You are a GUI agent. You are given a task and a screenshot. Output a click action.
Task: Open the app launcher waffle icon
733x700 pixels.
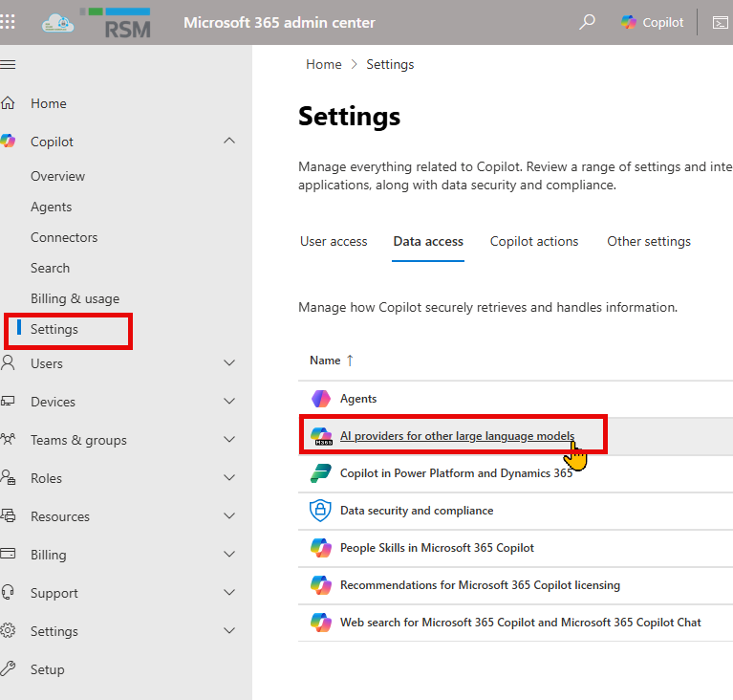[9, 22]
